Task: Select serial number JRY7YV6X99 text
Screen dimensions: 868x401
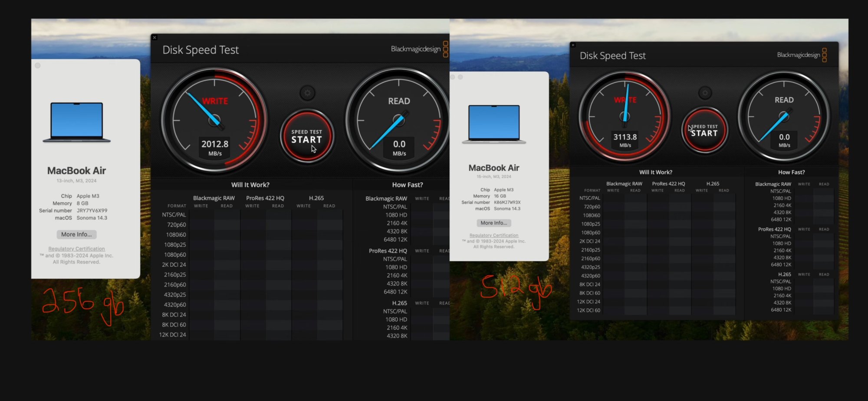Action: click(92, 211)
